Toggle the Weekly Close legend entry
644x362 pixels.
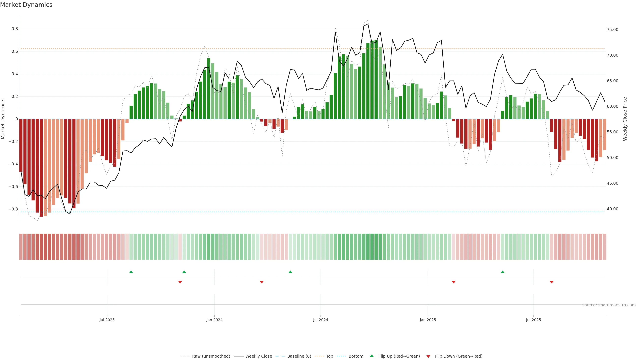[x=258, y=356]
